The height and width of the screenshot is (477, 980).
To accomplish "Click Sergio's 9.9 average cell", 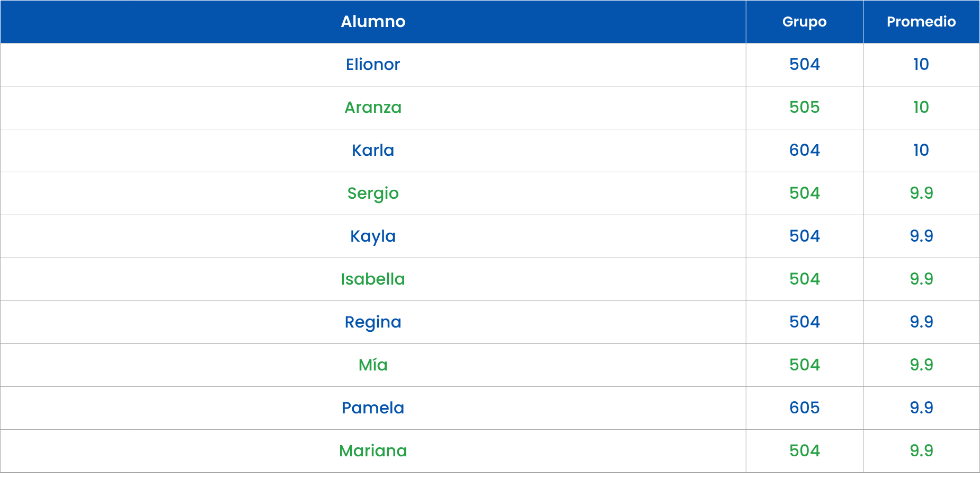I will tap(921, 193).
